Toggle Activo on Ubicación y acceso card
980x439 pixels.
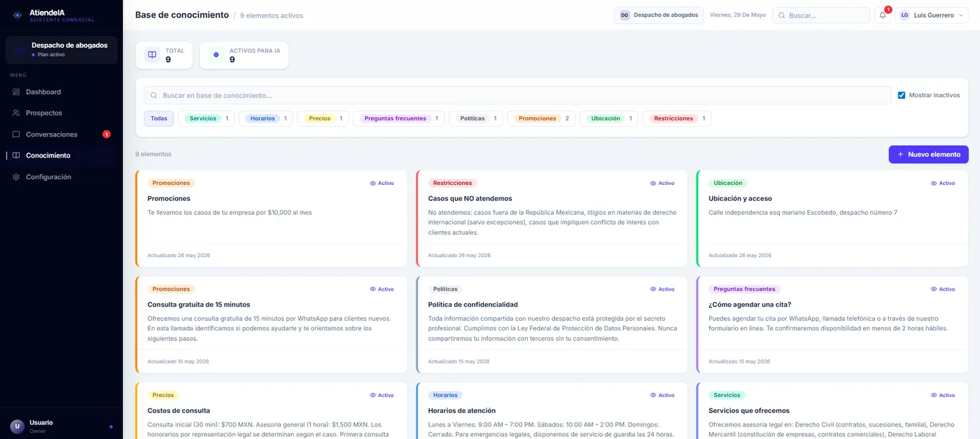coord(943,183)
